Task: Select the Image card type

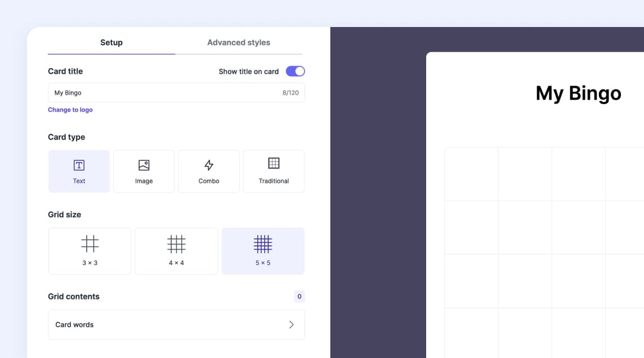Action: point(144,171)
